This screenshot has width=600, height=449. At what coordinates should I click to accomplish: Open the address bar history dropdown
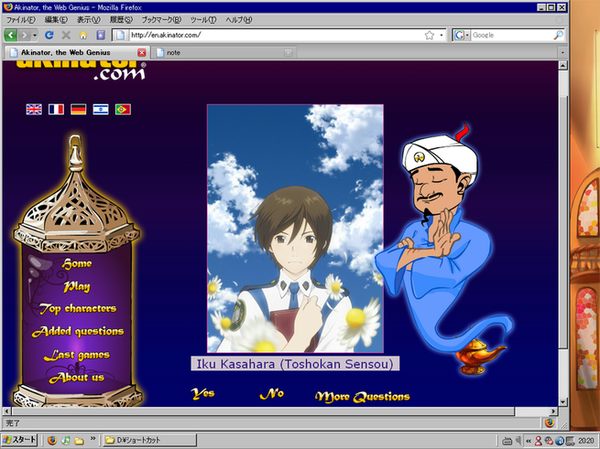pos(441,35)
